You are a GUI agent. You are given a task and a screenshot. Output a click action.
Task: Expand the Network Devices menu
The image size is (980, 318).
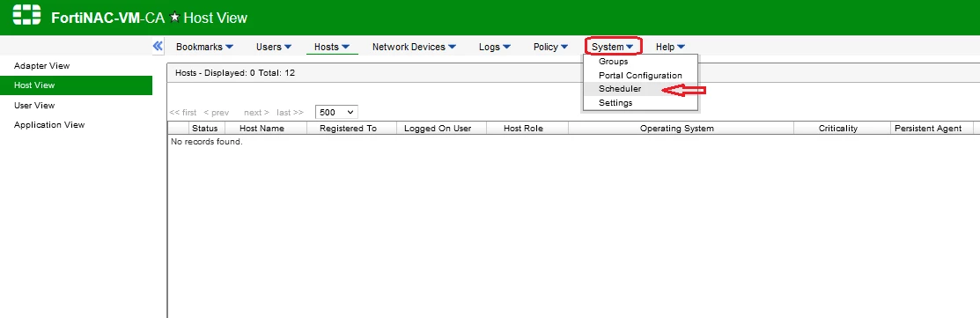tap(415, 47)
